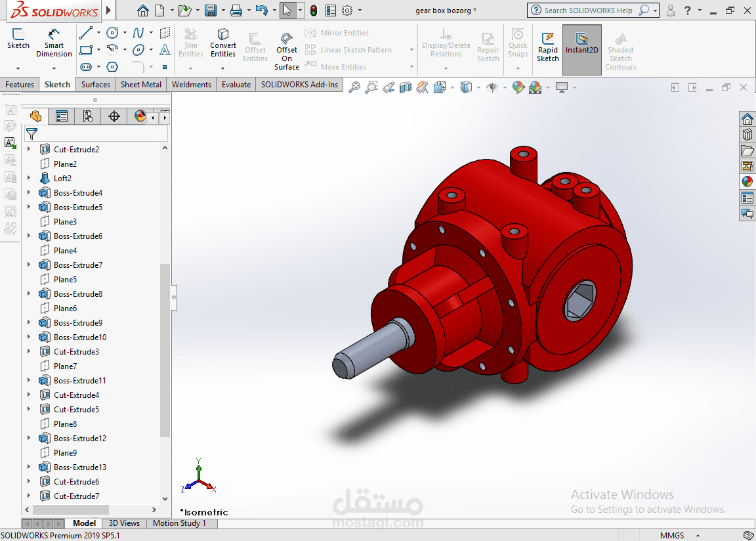
Task: Select Boss-Extrude12 in the feature tree
Action: point(80,439)
